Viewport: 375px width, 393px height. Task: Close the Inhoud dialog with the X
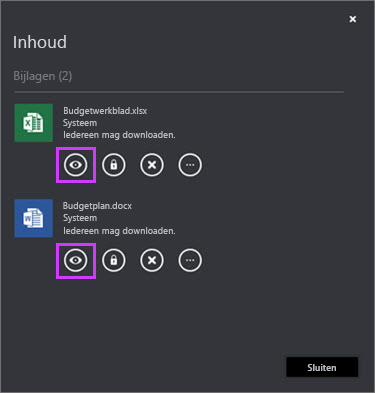pyautogui.click(x=353, y=19)
